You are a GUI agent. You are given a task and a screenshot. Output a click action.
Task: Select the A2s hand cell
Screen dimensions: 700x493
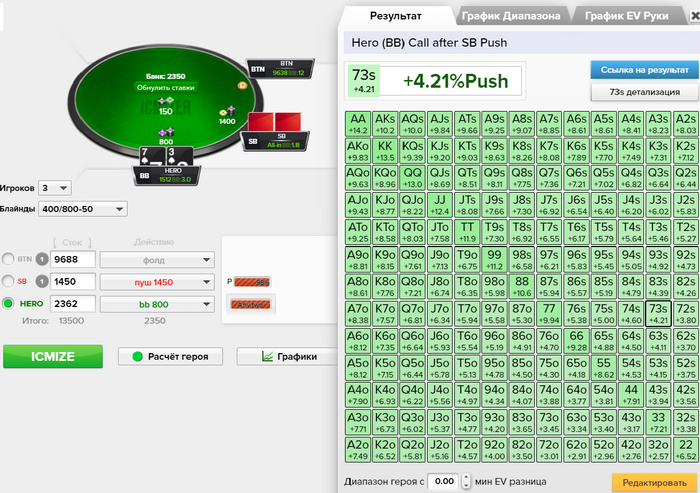click(686, 124)
